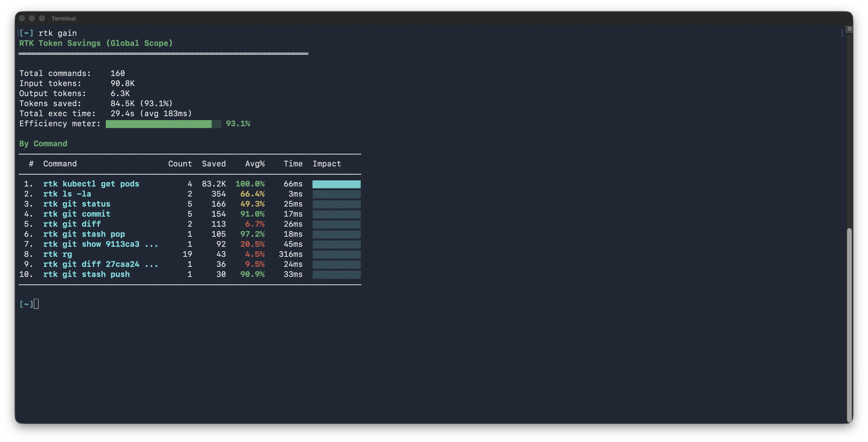Click the 90.9% average for stash push
Viewport: 868px width, 442px height.
click(x=252, y=274)
